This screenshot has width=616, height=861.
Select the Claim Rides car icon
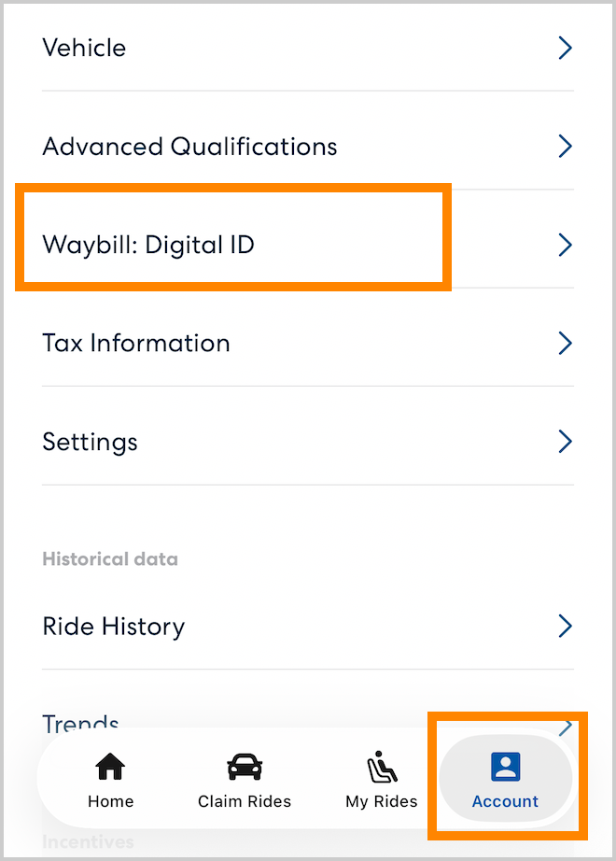(244, 764)
